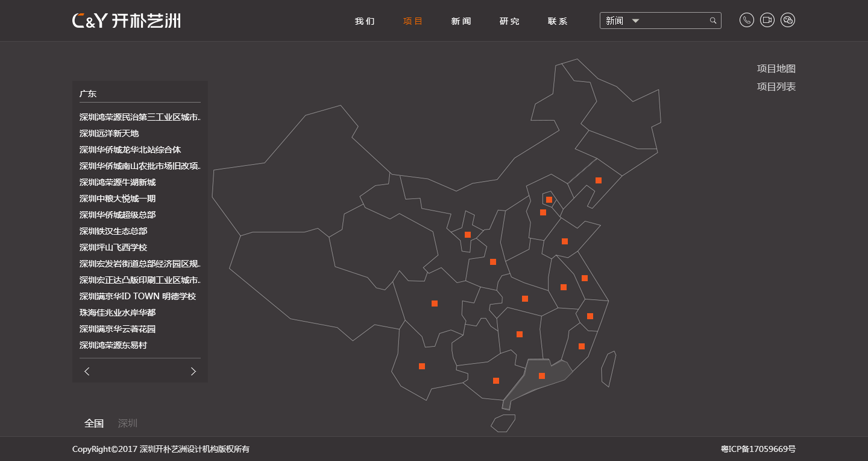Click the phone contact icon
868x461 pixels.
coord(746,20)
